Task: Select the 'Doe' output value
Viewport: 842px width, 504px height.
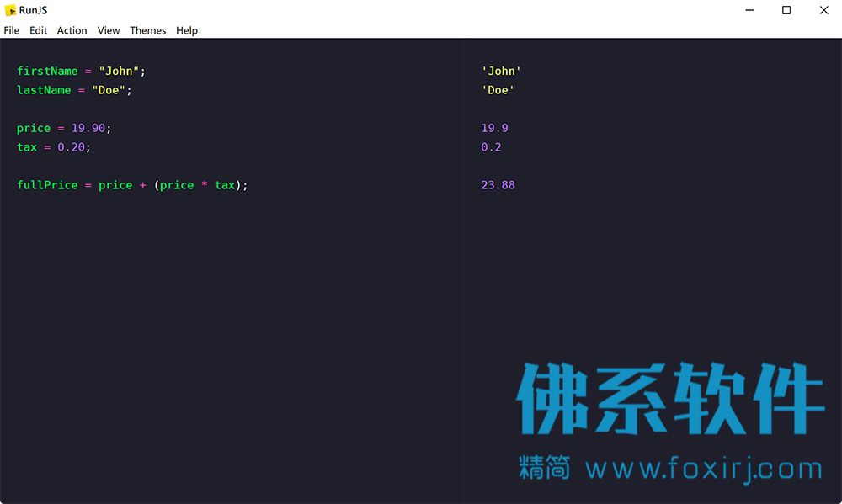Action: 498,90
